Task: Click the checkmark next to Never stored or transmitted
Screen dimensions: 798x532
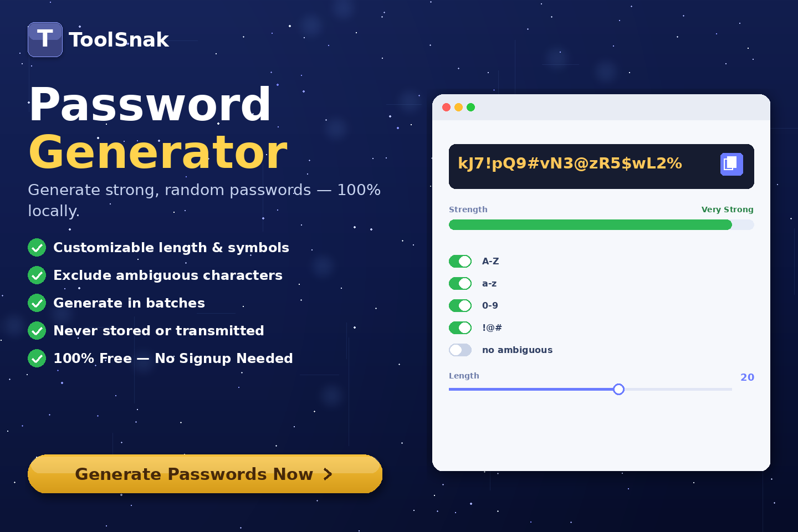Action: pyautogui.click(x=37, y=330)
